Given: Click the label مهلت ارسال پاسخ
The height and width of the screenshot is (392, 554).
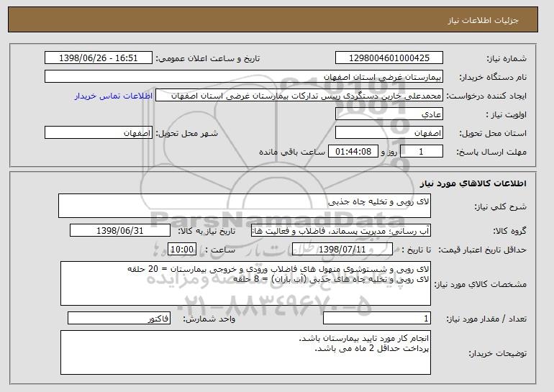Looking at the screenshot, I should coord(491,152).
